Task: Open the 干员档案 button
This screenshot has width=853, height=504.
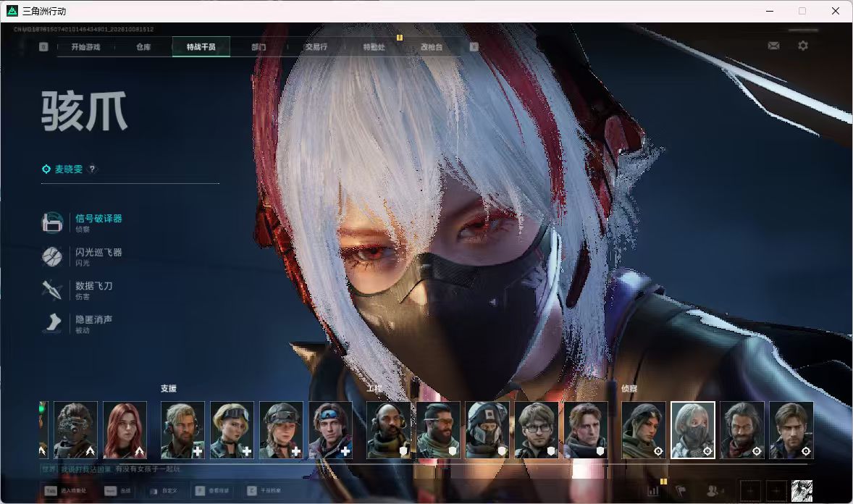Action: click(x=264, y=491)
